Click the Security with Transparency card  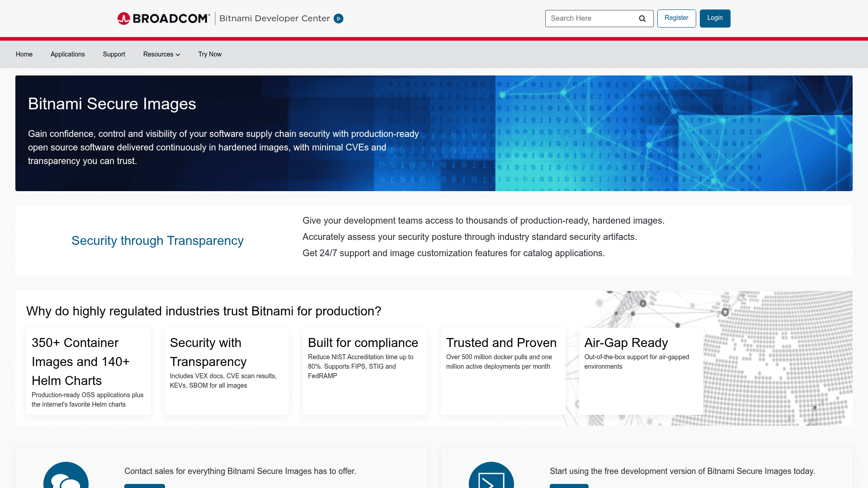click(226, 371)
